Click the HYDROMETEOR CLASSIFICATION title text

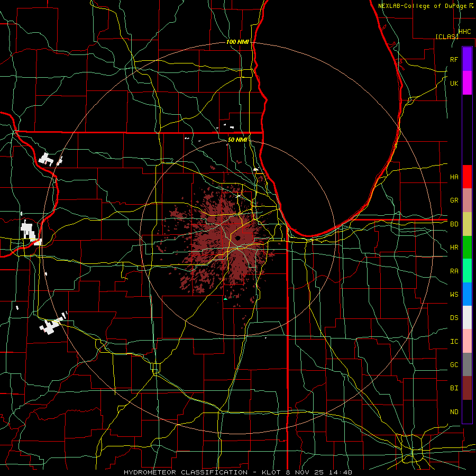coord(186,472)
